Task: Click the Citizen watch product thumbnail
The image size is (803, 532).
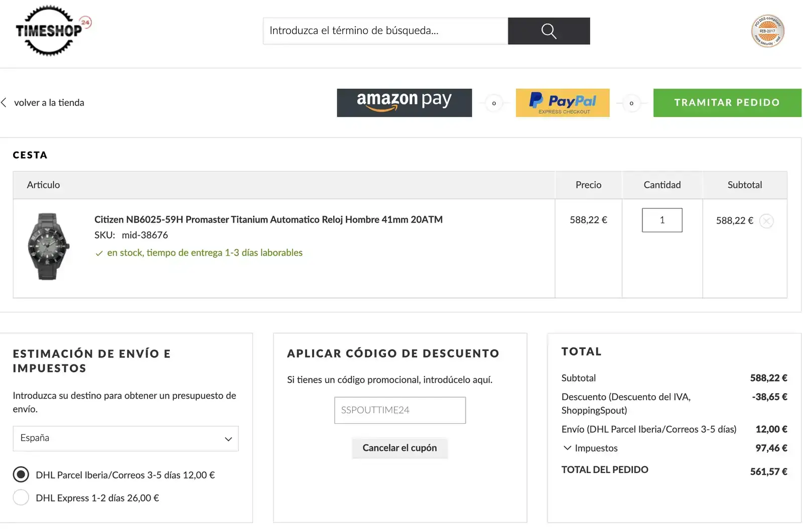Action: (x=48, y=246)
